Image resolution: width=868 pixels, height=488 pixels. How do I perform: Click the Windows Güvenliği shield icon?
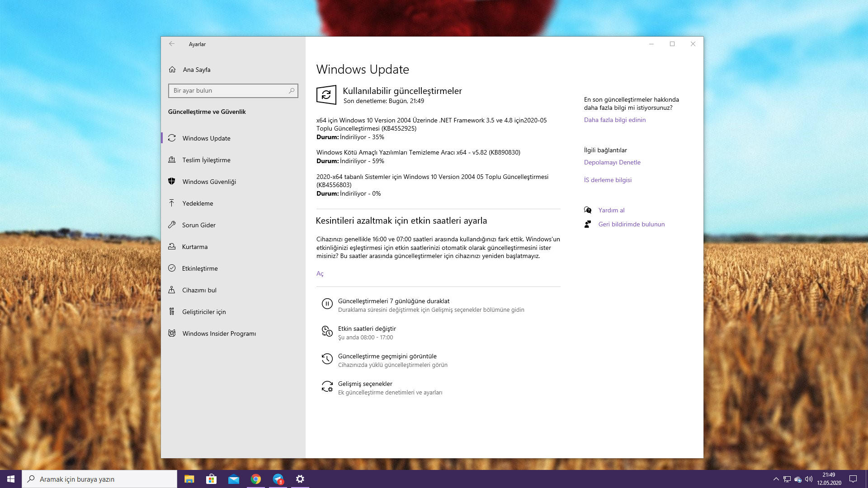pos(172,181)
